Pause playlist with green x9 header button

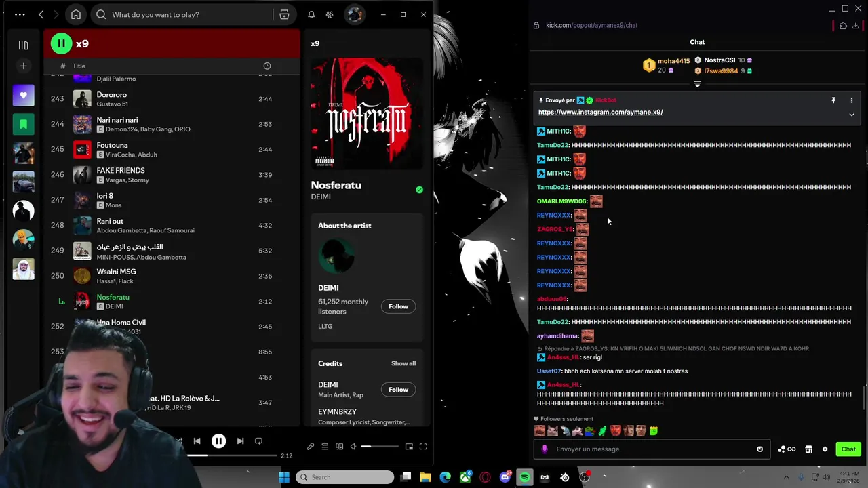61,43
